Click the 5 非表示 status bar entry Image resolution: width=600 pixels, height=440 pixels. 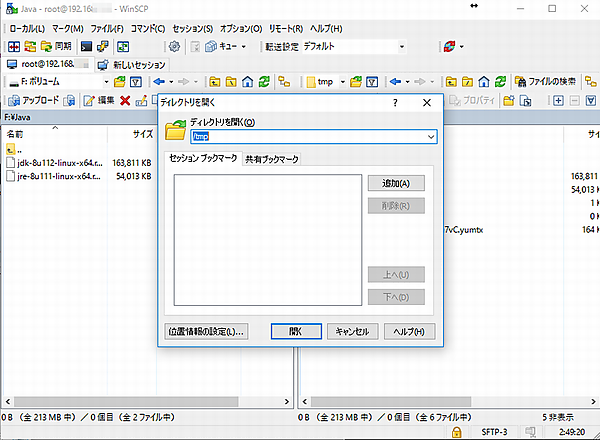[x=558, y=417]
